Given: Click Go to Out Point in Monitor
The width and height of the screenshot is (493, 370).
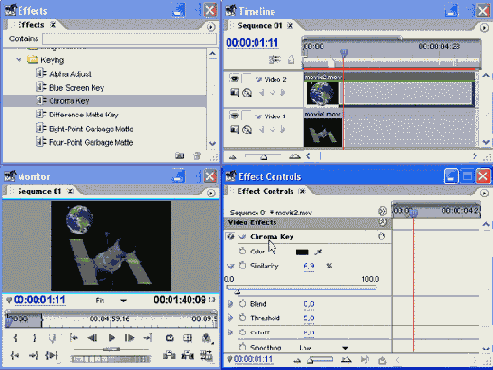Looking at the screenshot, I should 33,356.
